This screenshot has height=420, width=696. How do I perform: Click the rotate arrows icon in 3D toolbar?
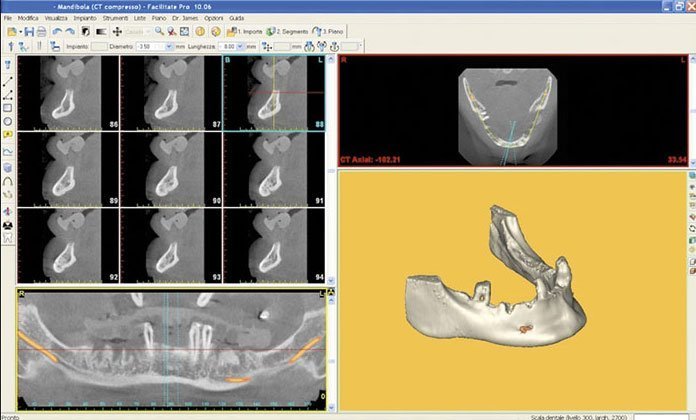[692, 228]
